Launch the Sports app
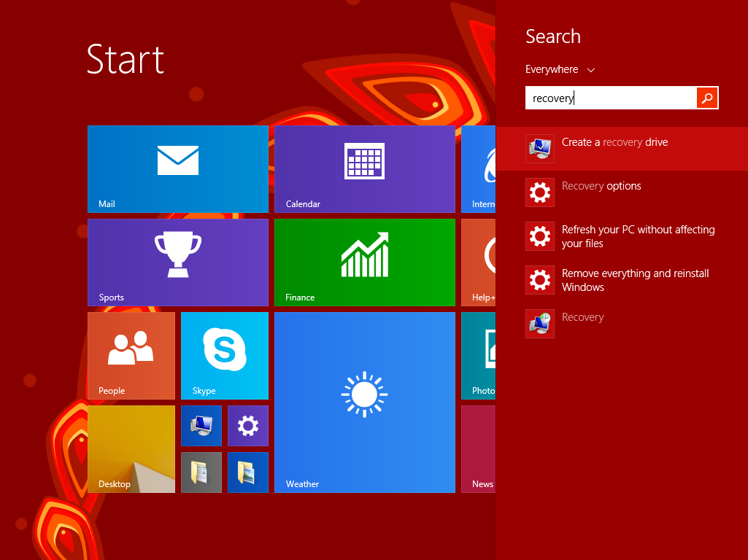 coord(177,262)
